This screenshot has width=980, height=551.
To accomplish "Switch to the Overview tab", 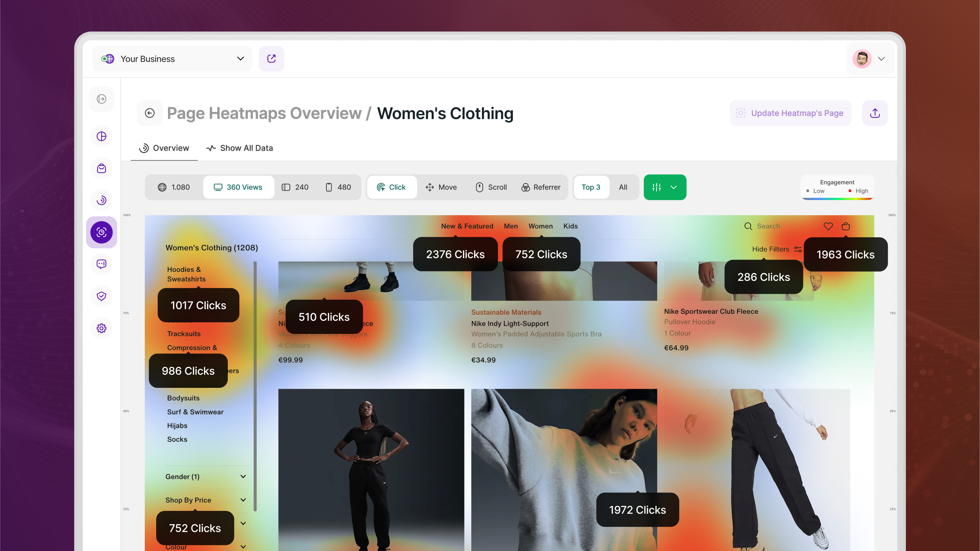I will tap(164, 148).
